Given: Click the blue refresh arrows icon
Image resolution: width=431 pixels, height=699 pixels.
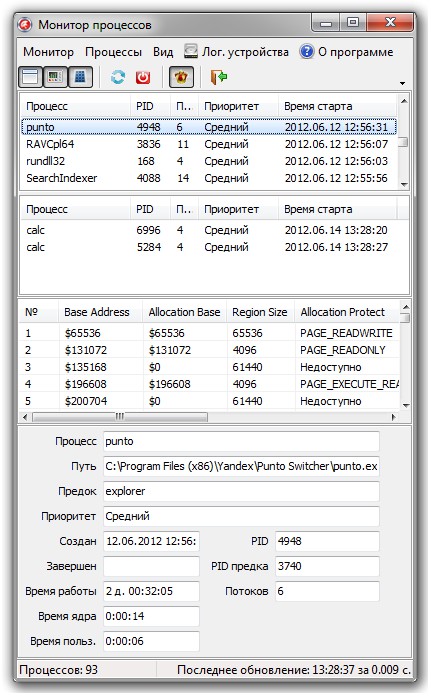Looking at the screenshot, I should [118, 77].
